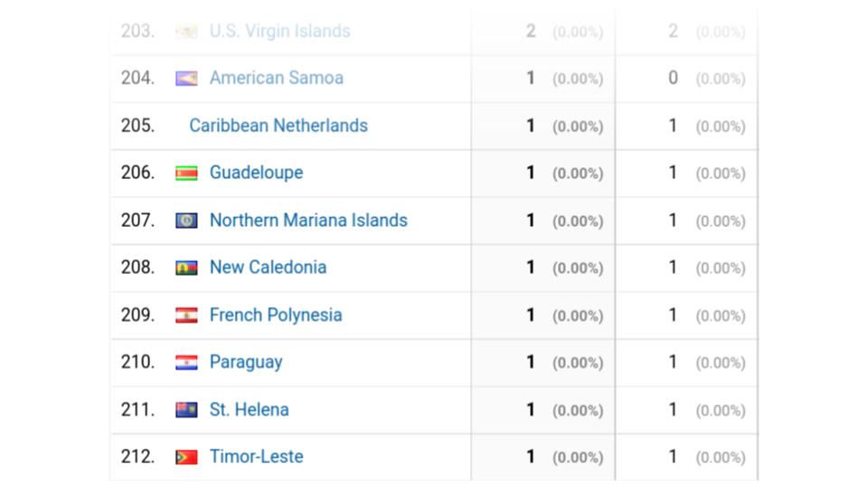The height and width of the screenshot is (488, 868).
Task: Select the Timor-Leste link
Action: [x=256, y=456]
